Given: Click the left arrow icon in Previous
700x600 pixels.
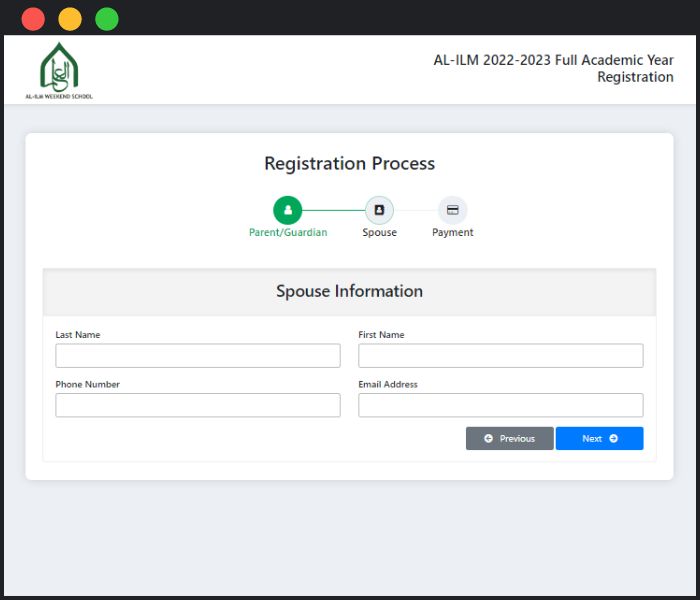Looking at the screenshot, I should (488, 439).
